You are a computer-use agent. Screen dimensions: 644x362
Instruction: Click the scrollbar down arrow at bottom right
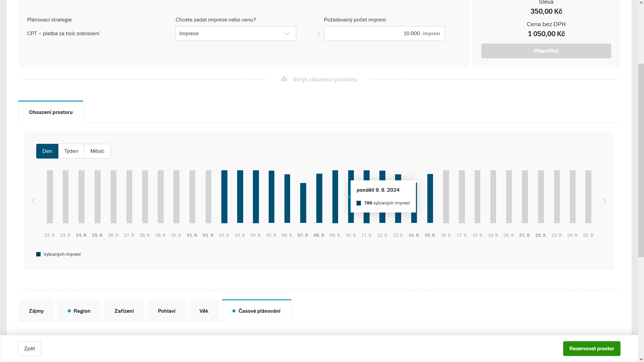click(x=641, y=359)
